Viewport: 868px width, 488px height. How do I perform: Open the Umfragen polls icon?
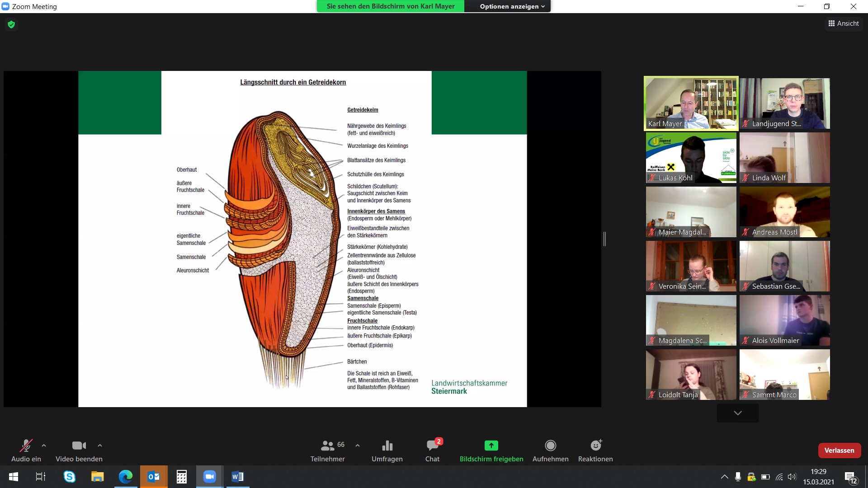tap(387, 446)
